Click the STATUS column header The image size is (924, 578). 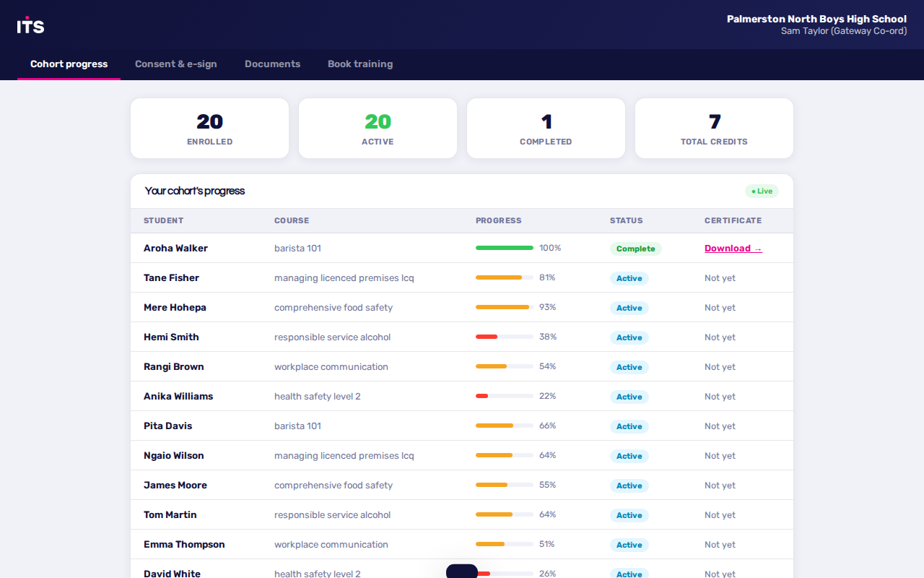[x=626, y=221]
